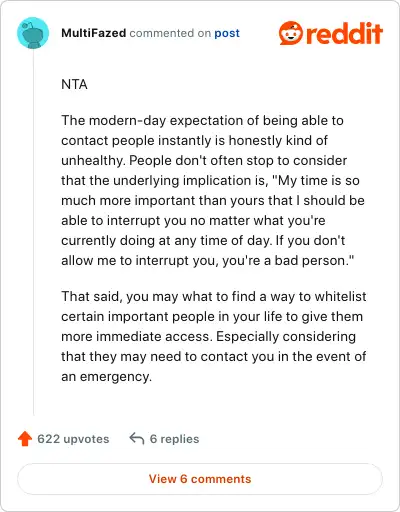Click paragraph starting "The modern-day expectation"
The width and height of the screenshot is (400, 512).
(x=213, y=190)
